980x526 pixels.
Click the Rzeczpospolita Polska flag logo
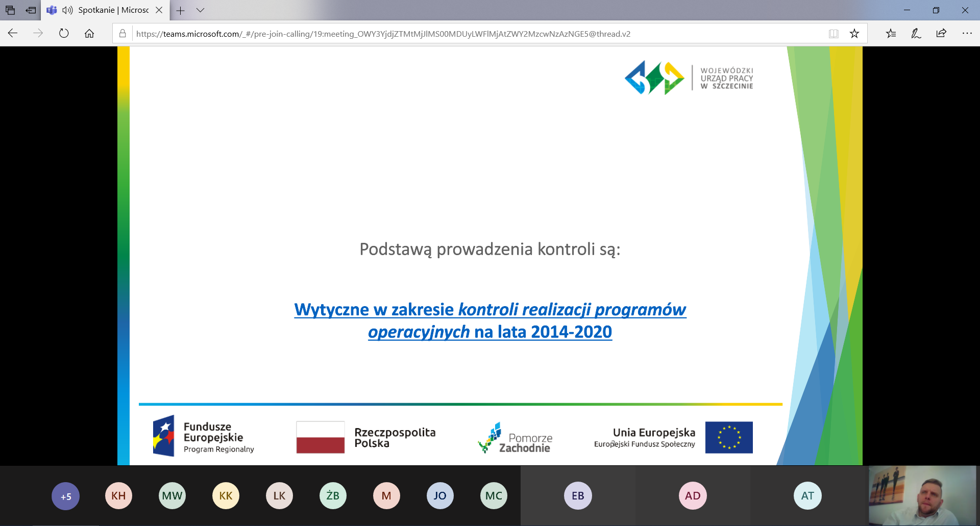tap(366, 437)
